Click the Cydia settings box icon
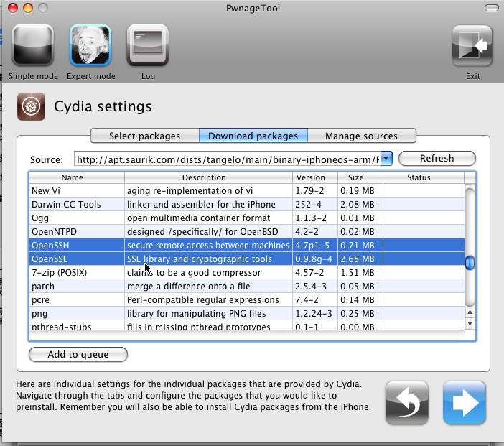Viewport: 504px width, 446px height. 31,106
